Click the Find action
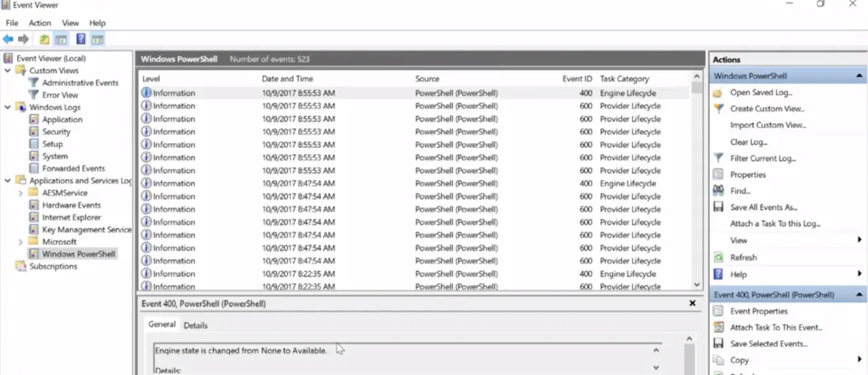This screenshot has height=375, width=868. click(740, 191)
